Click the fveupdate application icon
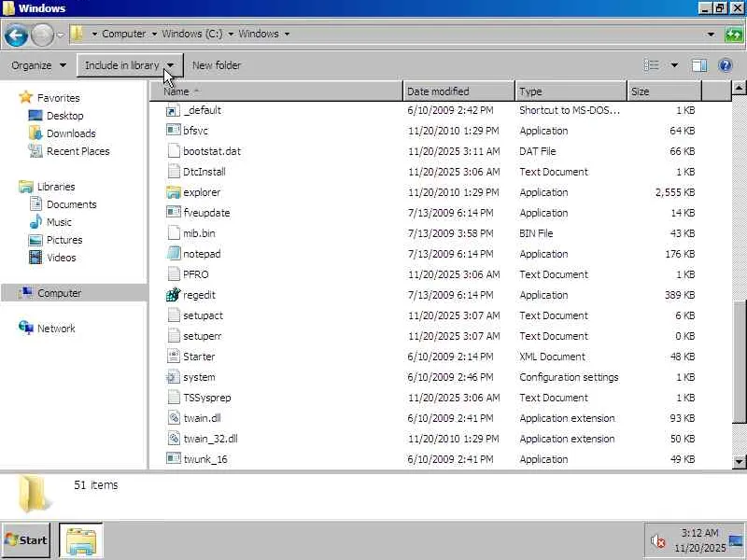 click(174, 213)
